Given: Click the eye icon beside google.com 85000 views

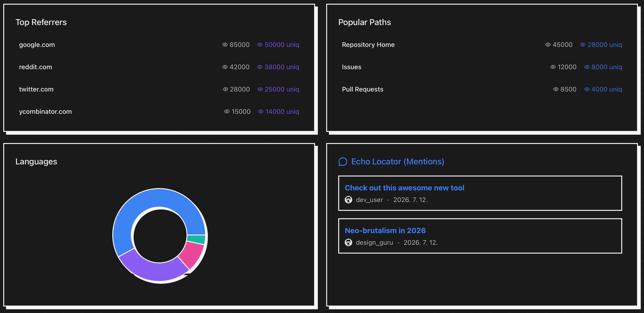Looking at the screenshot, I should click(x=225, y=45).
